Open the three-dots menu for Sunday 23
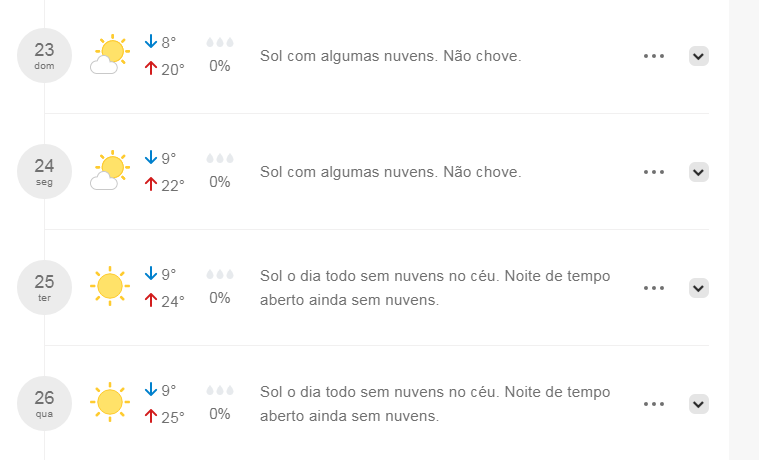 coord(654,56)
